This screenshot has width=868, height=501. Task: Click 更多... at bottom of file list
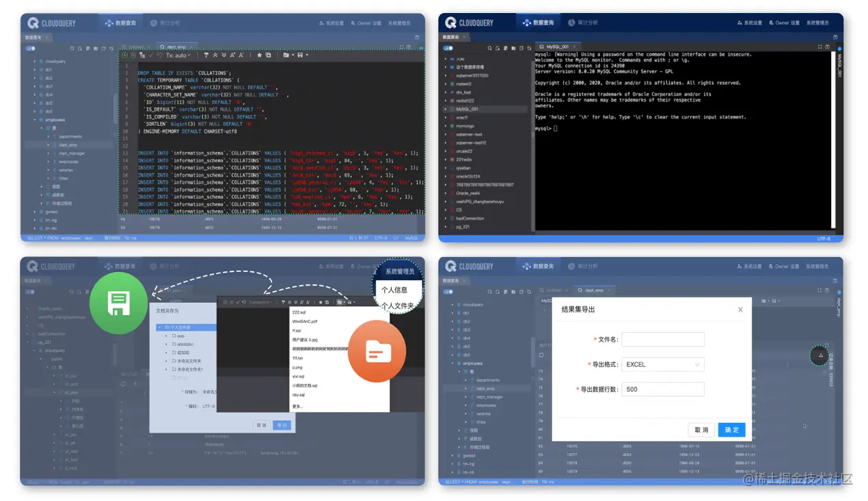coord(297,406)
